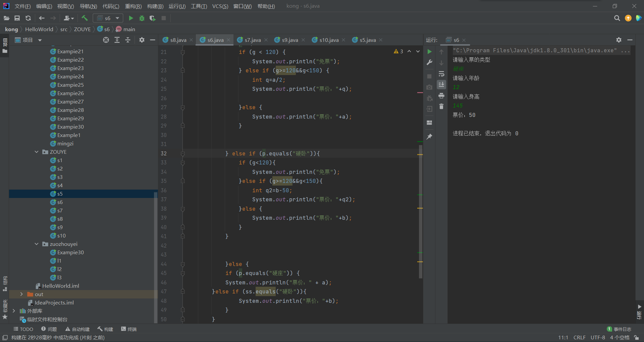Toggle scroll to end in console

[441, 84]
